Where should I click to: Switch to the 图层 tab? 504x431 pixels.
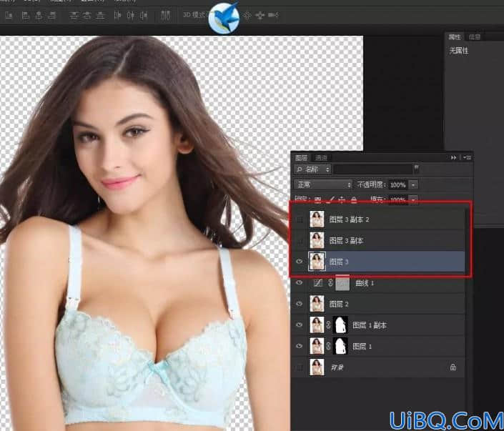coord(301,158)
